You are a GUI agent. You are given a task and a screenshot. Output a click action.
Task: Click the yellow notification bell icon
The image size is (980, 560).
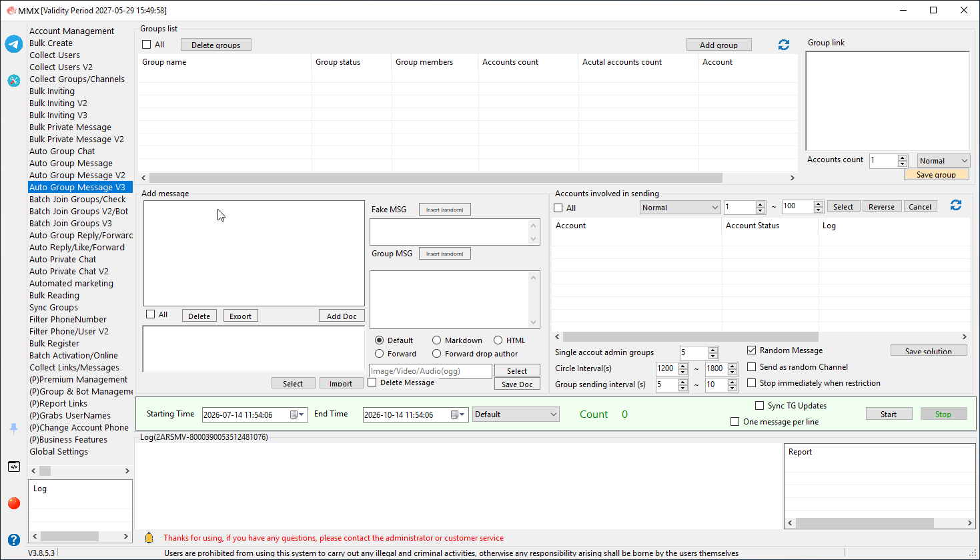coord(149,538)
